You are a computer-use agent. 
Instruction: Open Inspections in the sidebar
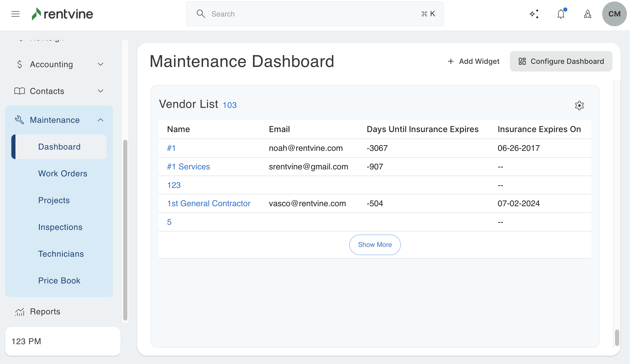tap(60, 227)
